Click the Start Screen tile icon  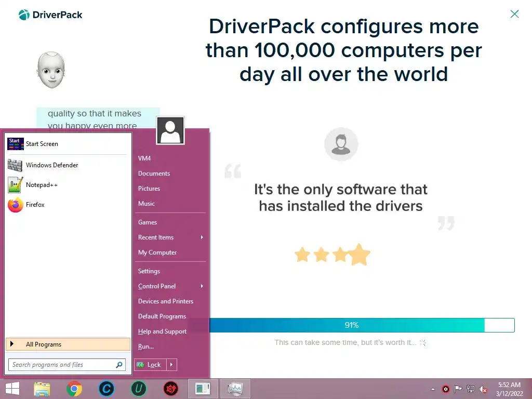click(x=15, y=144)
